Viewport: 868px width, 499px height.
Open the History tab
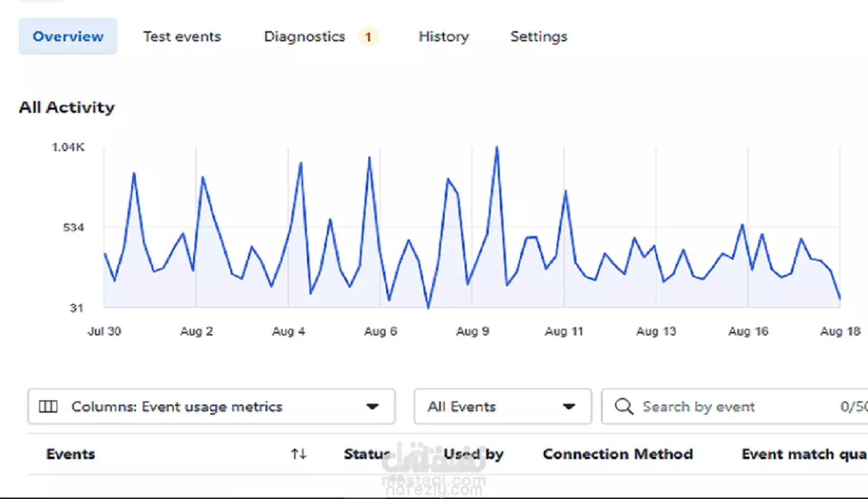[x=443, y=37]
